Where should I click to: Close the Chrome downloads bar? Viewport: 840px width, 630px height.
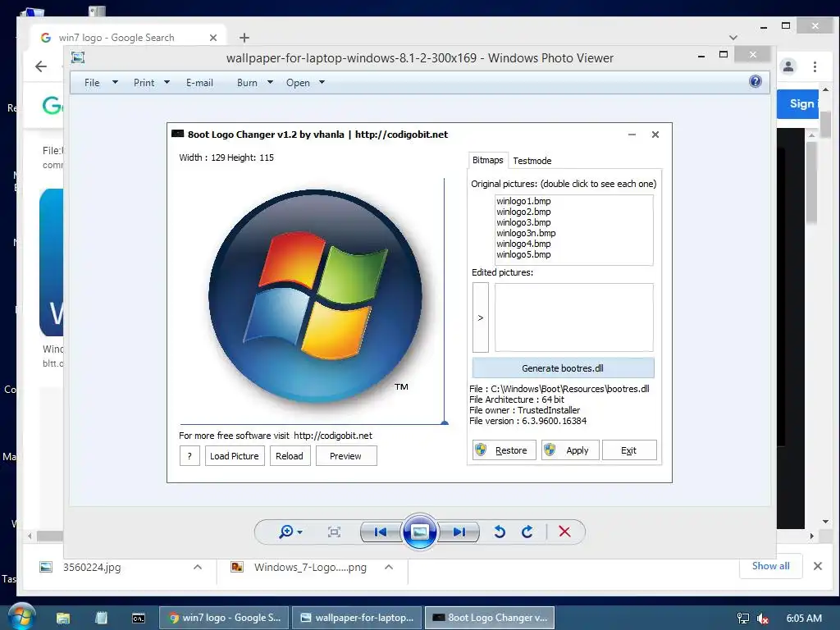818,566
